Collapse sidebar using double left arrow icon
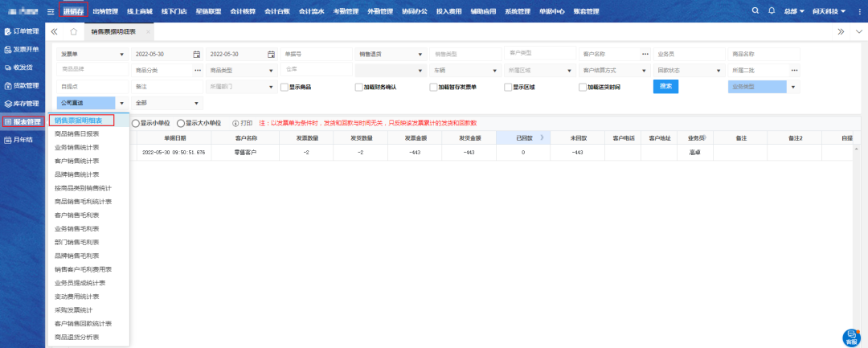This screenshot has height=348, width=868. coord(54,31)
